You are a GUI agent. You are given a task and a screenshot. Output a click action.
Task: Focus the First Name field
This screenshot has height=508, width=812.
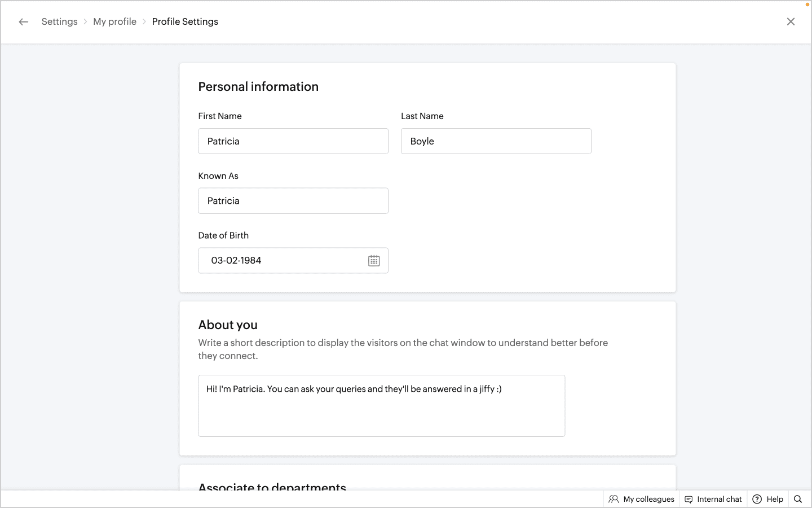[293, 141]
